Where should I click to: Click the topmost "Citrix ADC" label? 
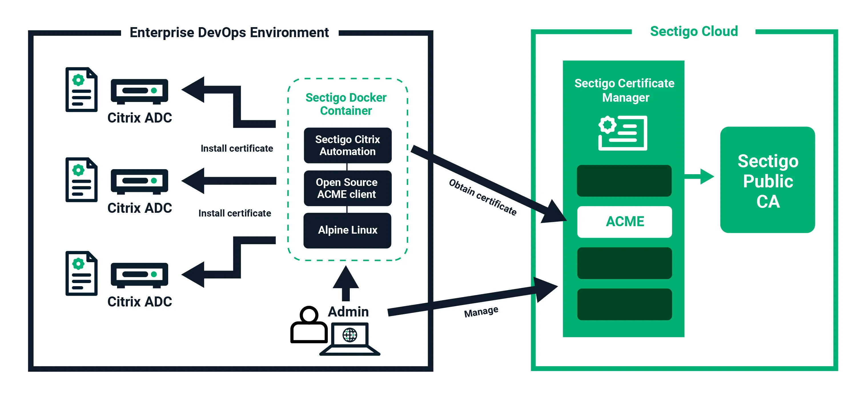point(140,118)
